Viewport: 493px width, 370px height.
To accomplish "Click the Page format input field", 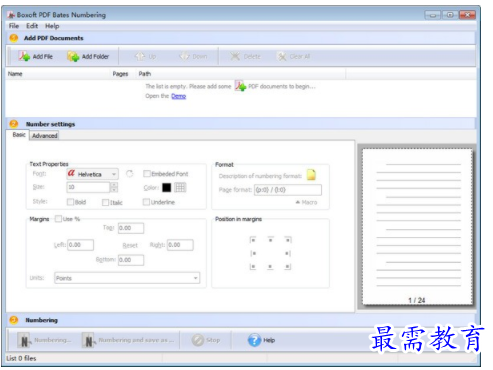I will pos(288,190).
